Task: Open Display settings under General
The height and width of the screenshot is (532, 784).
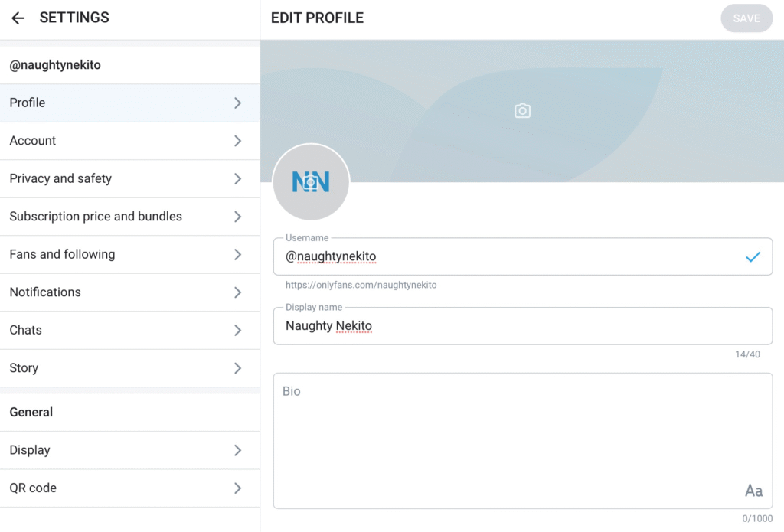Action: point(30,450)
